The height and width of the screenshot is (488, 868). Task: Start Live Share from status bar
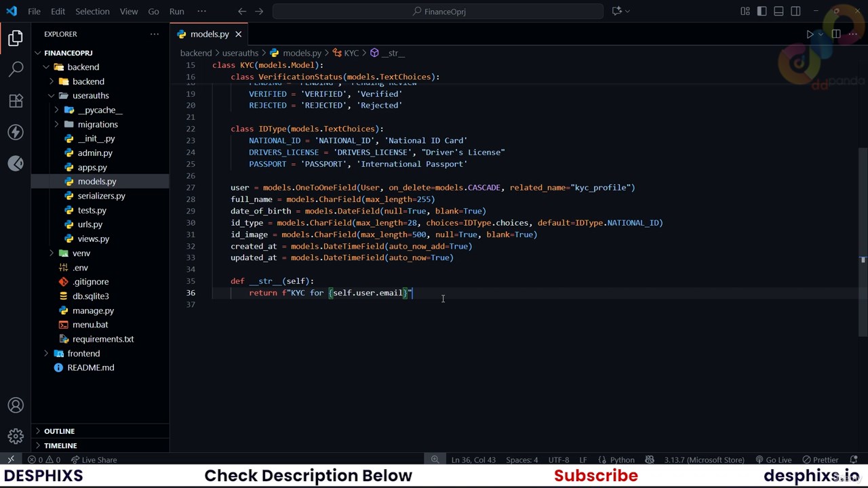pyautogui.click(x=93, y=460)
